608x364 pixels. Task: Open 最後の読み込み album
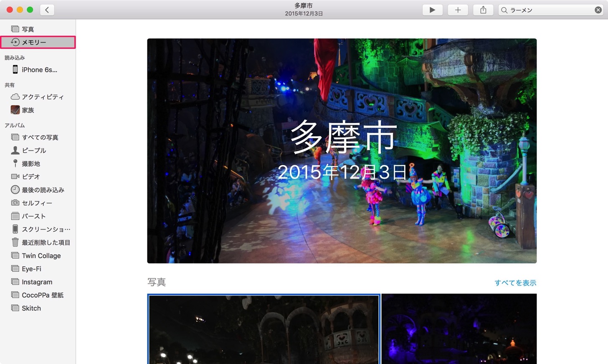pyautogui.click(x=38, y=190)
